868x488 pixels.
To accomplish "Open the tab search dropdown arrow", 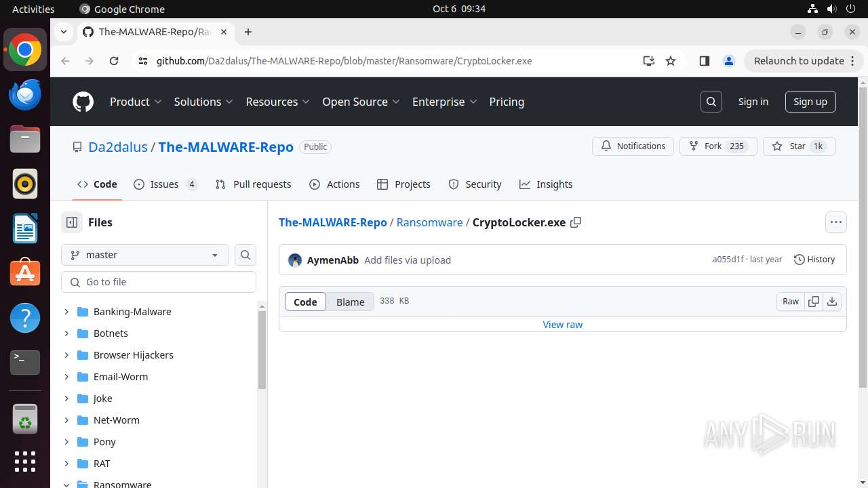I will coord(63,32).
